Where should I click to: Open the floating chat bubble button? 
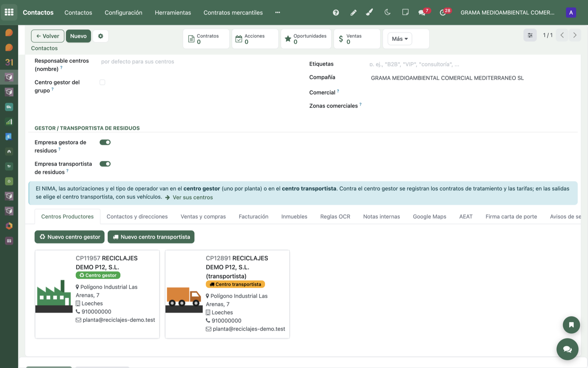(567, 349)
